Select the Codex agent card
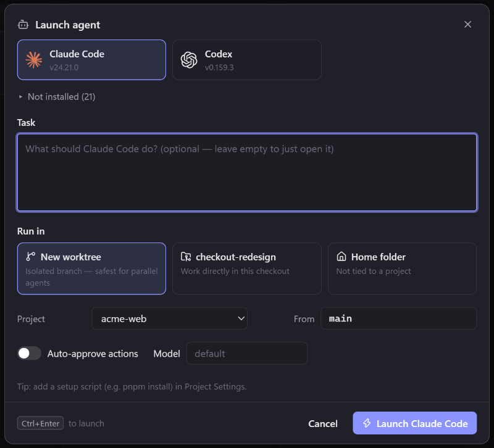 (x=247, y=60)
